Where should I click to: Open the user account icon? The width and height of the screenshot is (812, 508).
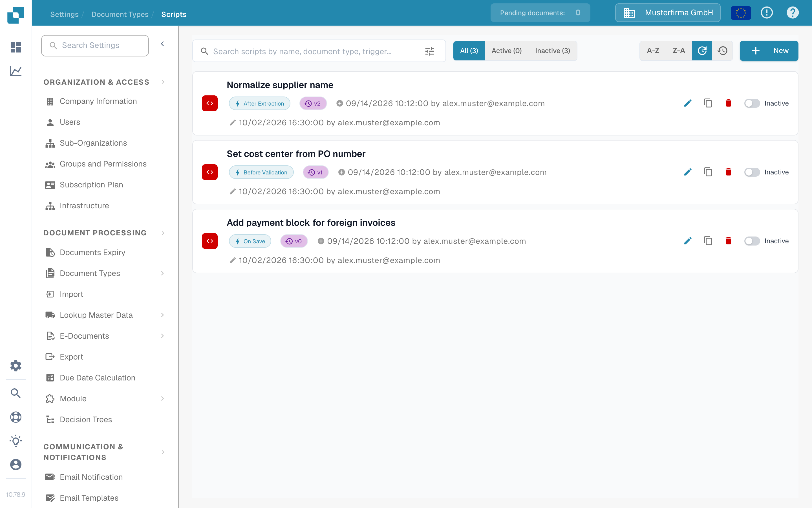click(16, 465)
